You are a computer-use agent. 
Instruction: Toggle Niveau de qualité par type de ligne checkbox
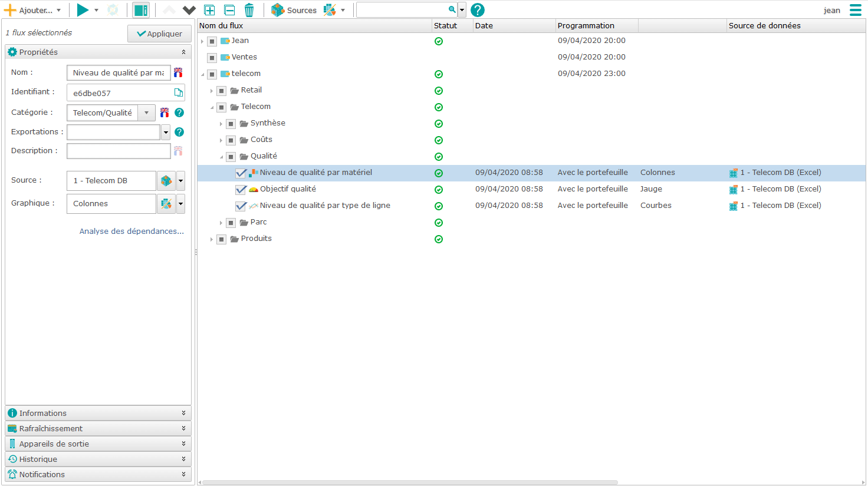pyautogui.click(x=241, y=206)
